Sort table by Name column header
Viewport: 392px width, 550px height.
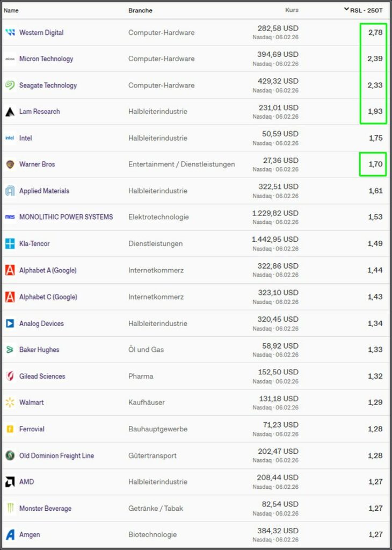11,10
